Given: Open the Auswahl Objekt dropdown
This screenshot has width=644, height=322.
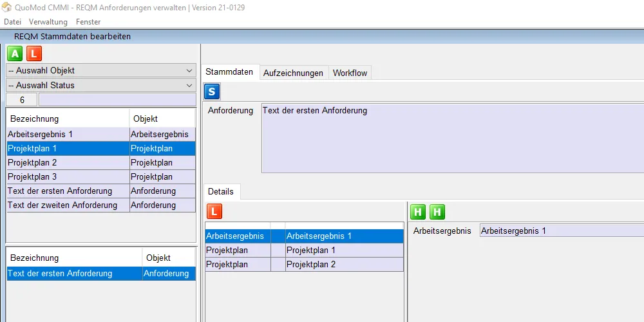Looking at the screenshot, I should [x=101, y=71].
